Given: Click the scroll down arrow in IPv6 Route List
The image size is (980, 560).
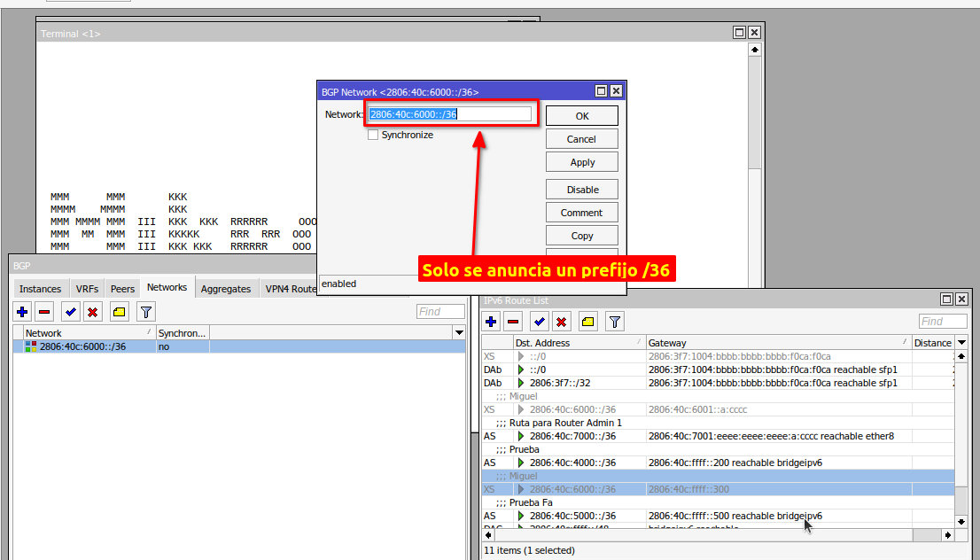Looking at the screenshot, I should (x=961, y=518).
